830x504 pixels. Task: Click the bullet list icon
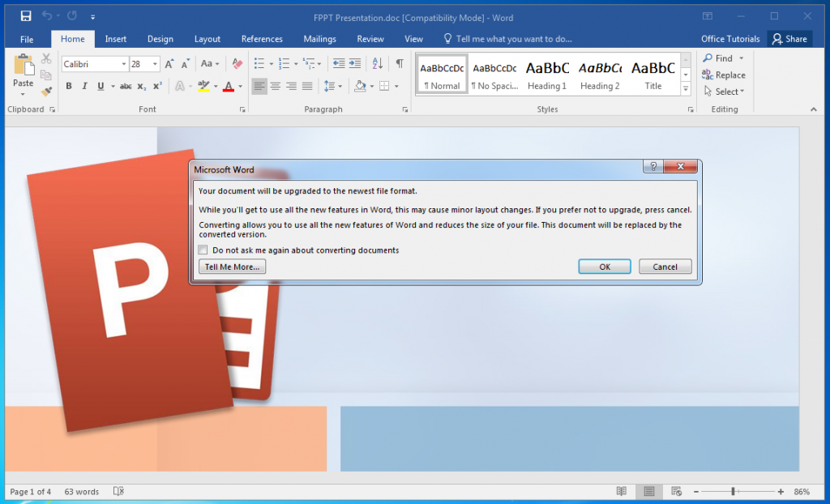259,63
